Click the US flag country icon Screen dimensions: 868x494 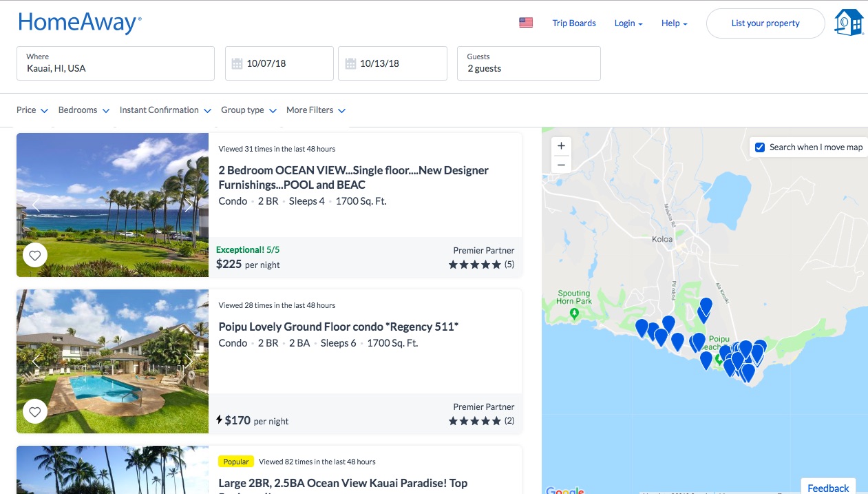526,23
